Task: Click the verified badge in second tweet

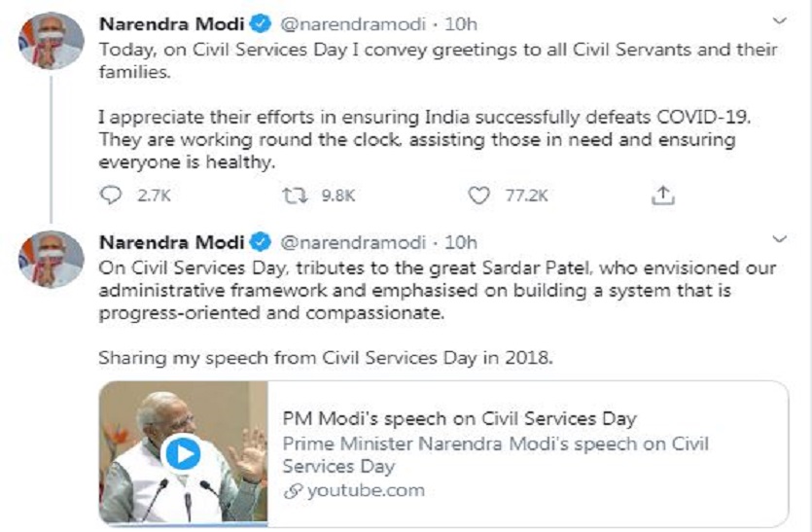Action: 261,241
